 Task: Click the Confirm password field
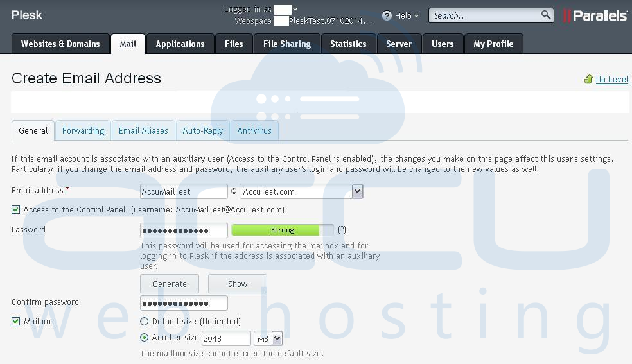click(184, 303)
